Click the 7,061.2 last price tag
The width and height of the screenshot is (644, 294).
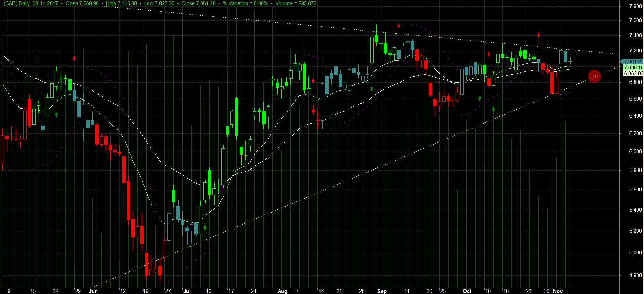click(x=632, y=62)
